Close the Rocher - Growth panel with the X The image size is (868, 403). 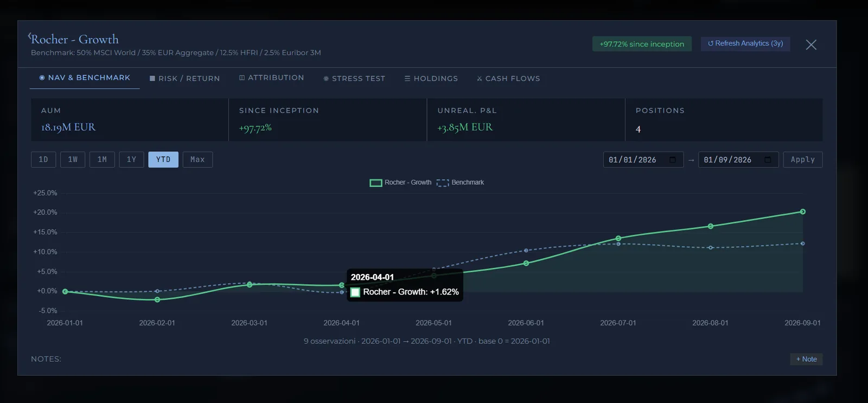click(x=811, y=44)
